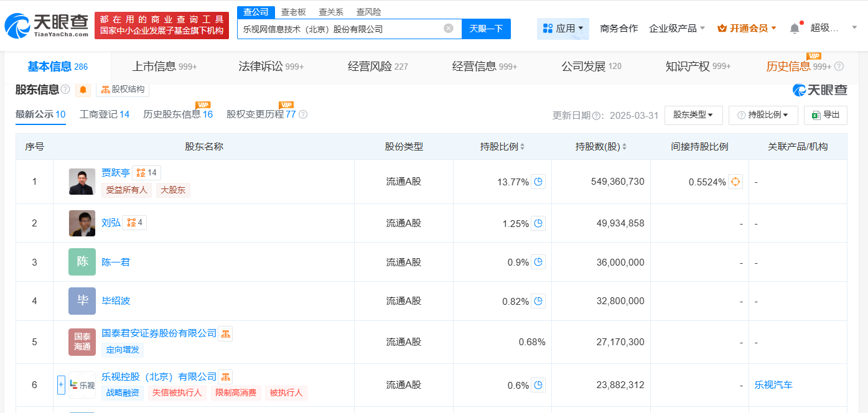Switch to the 法律诉讼 tab
The height and width of the screenshot is (413, 868).
(271, 67)
